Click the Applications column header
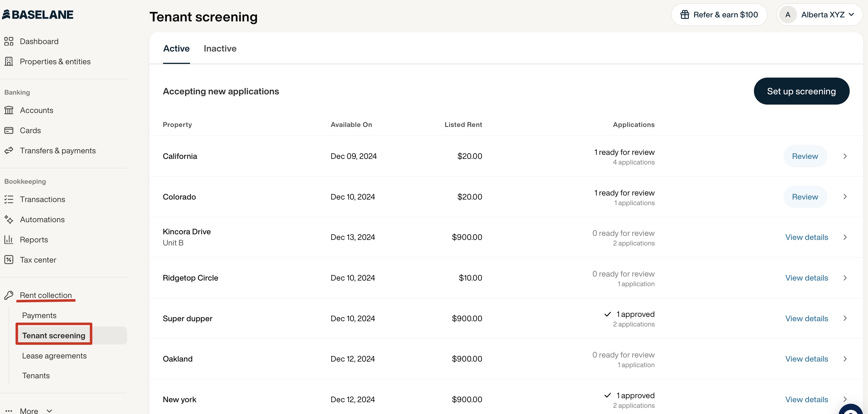Viewport: 868px width, 414px height. [633, 124]
